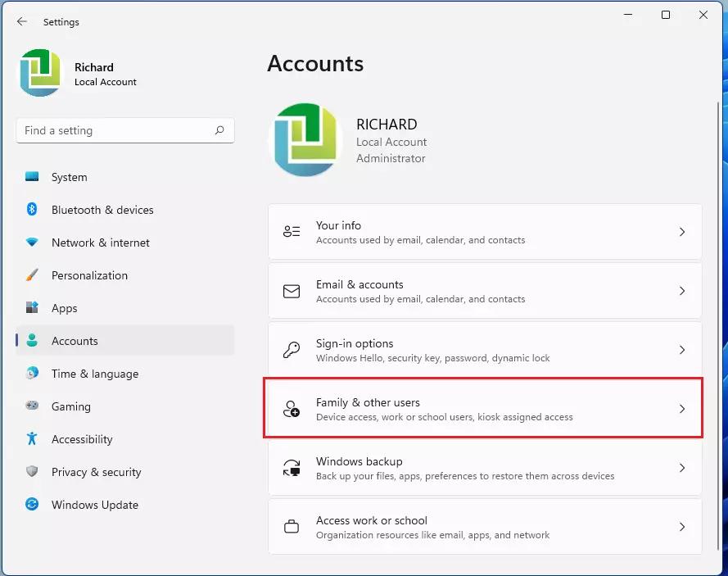Open Access work or school briefcase icon
728x576 pixels.
292,527
